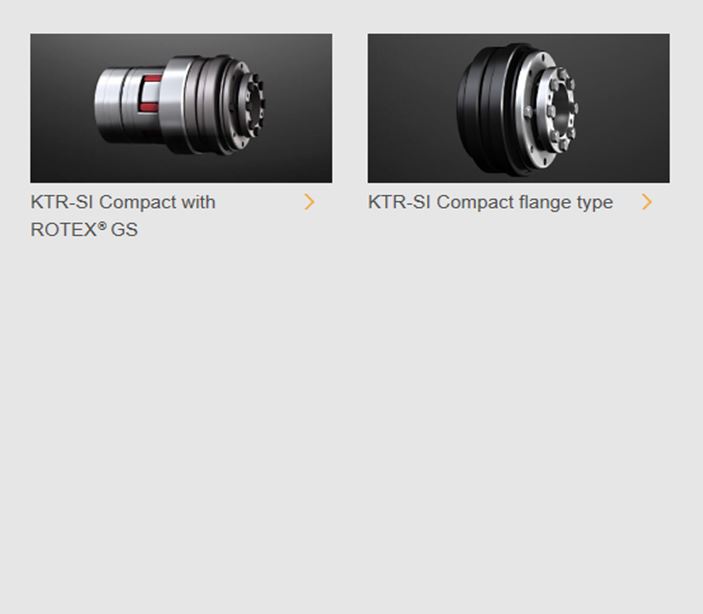Click the black housing in right product photo
The width and height of the screenshot is (703, 614).
tap(486, 108)
